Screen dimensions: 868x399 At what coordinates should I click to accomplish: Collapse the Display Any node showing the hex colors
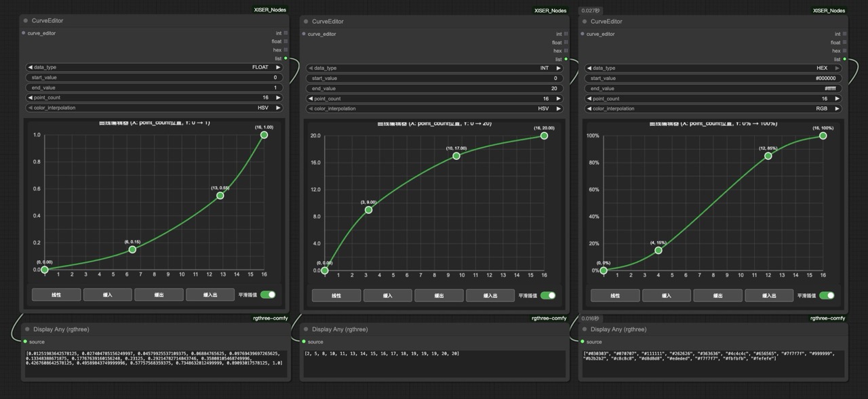[x=585, y=329]
